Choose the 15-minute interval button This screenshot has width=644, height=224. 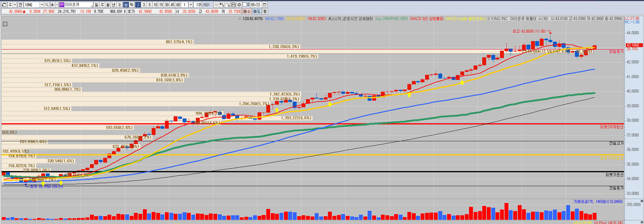(x=161, y=5)
